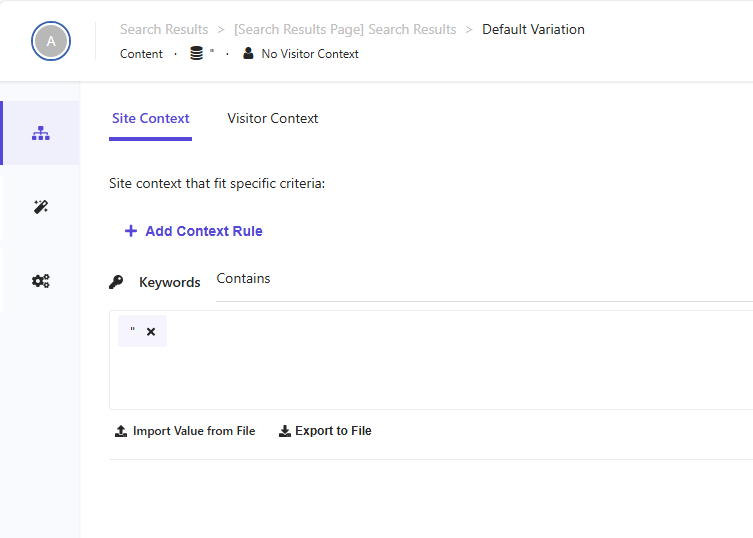Select the Default Variation breadcrumb
The image size is (753, 538).
(x=533, y=29)
